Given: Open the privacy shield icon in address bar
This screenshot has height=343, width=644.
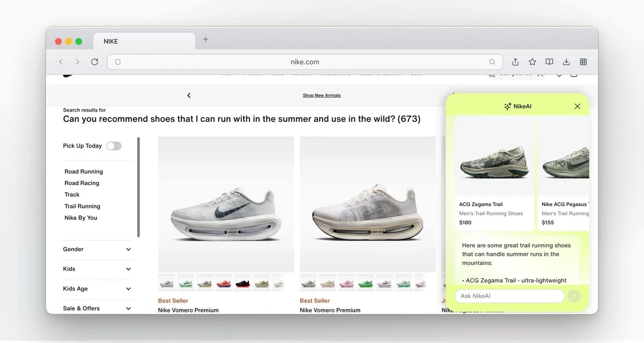Looking at the screenshot, I should coord(118,62).
